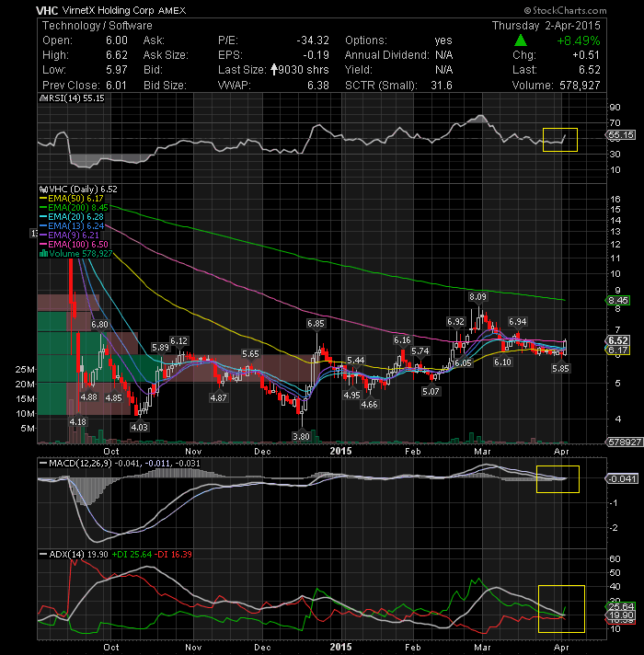Click the 4.03 October low label
This screenshot has height=655, width=644.
tap(140, 428)
